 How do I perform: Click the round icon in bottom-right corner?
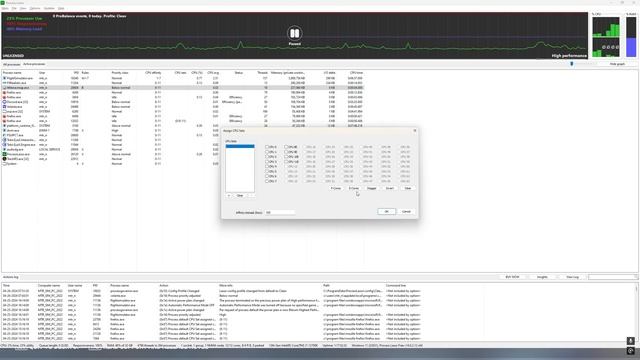[x=631, y=351]
